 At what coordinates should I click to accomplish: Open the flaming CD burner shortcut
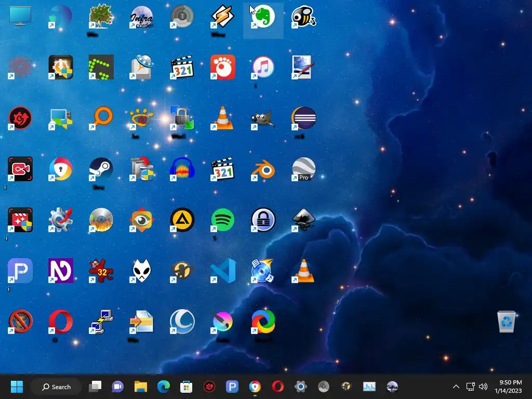(x=101, y=220)
